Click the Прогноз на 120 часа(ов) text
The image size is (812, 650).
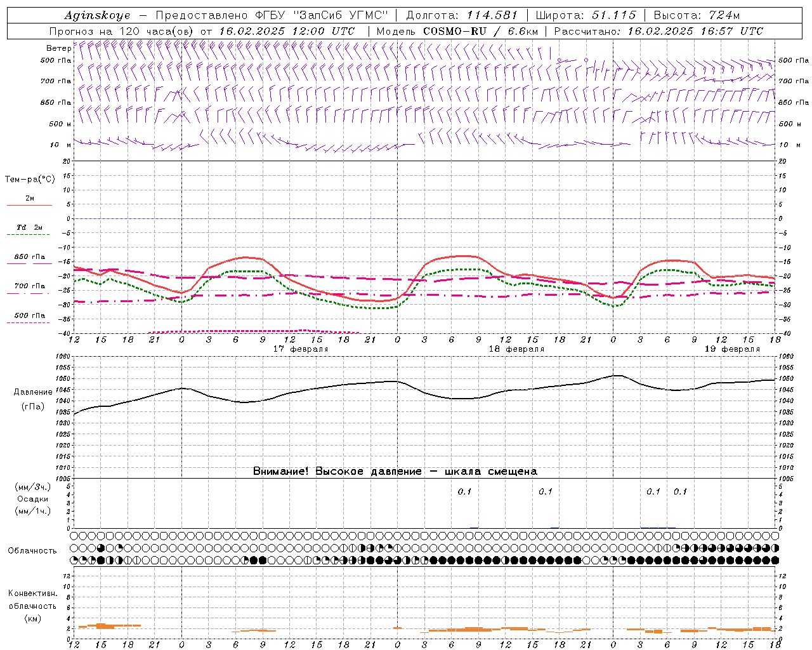[122, 31]
